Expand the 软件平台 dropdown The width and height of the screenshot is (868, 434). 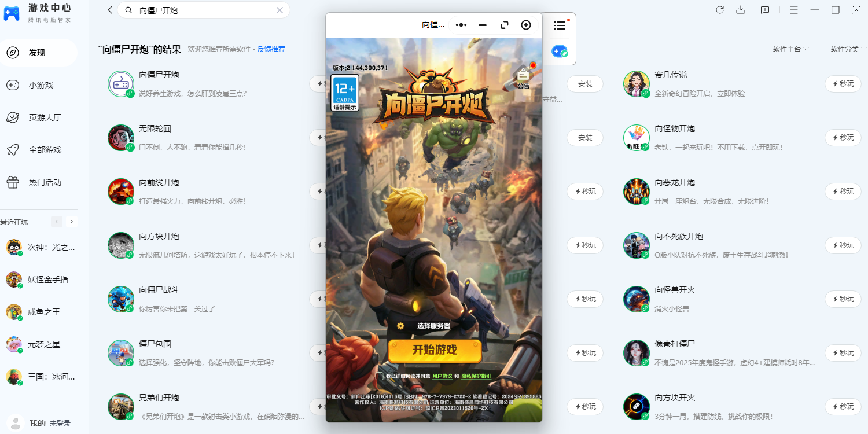(x=791, y=49)
